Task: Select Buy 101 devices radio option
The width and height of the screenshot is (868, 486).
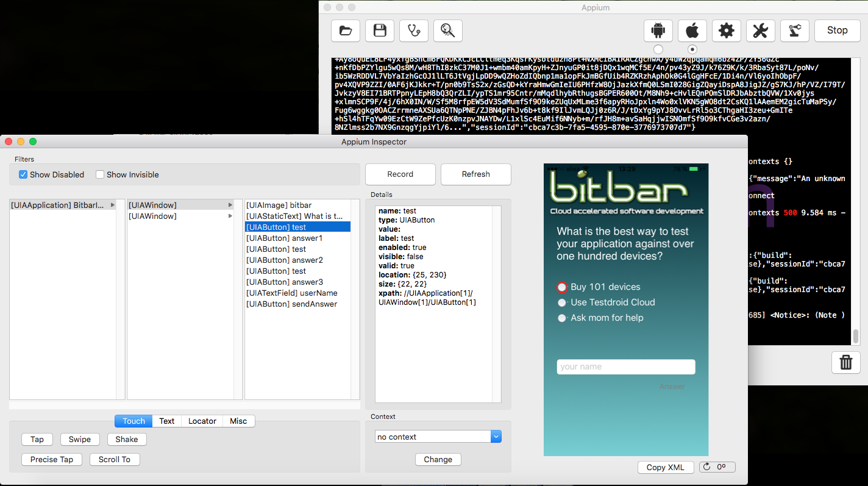Action: pos(562,287)
